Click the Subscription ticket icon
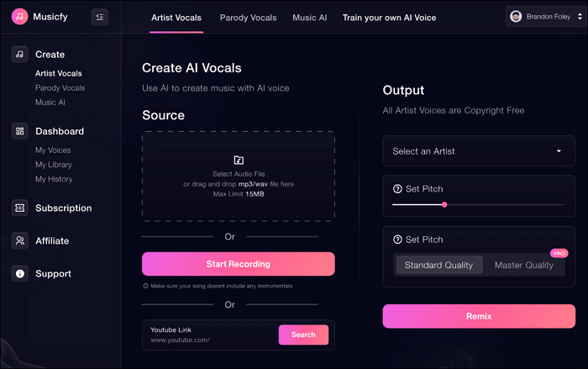The image size is (588, 369). click(x=19, y=208)
